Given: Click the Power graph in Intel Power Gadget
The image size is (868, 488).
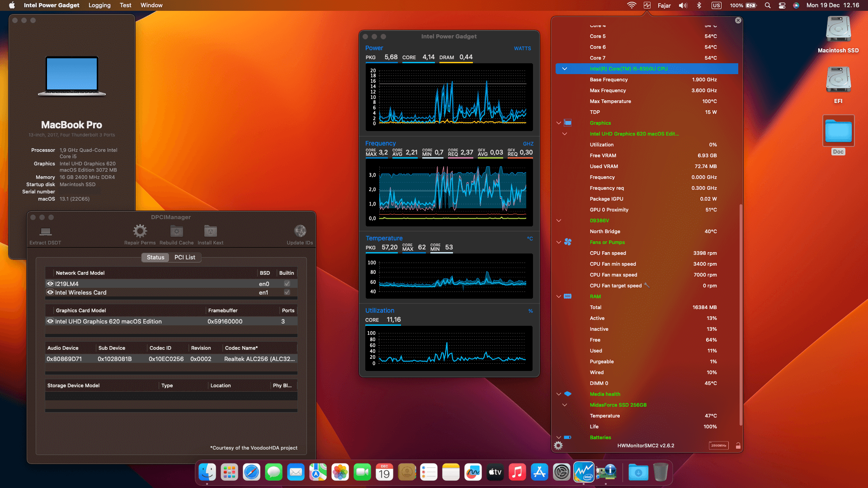Looking at the screenshot, I should click(449, 97).
